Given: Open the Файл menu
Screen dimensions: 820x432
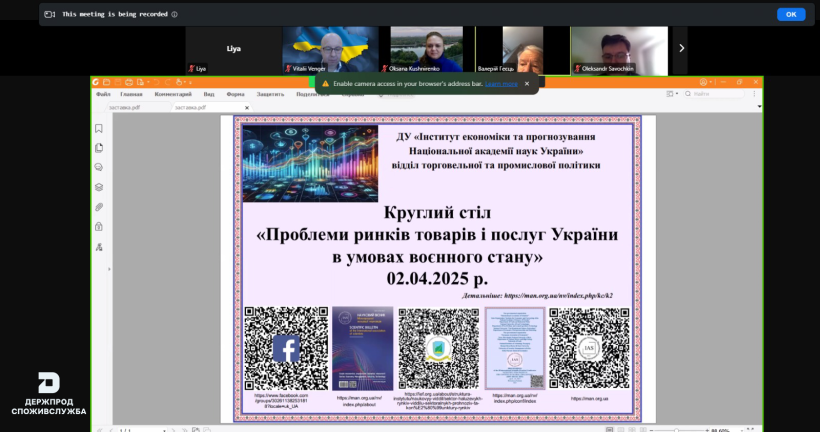Looking at the screenshot, I should click(x=103, y=94).
